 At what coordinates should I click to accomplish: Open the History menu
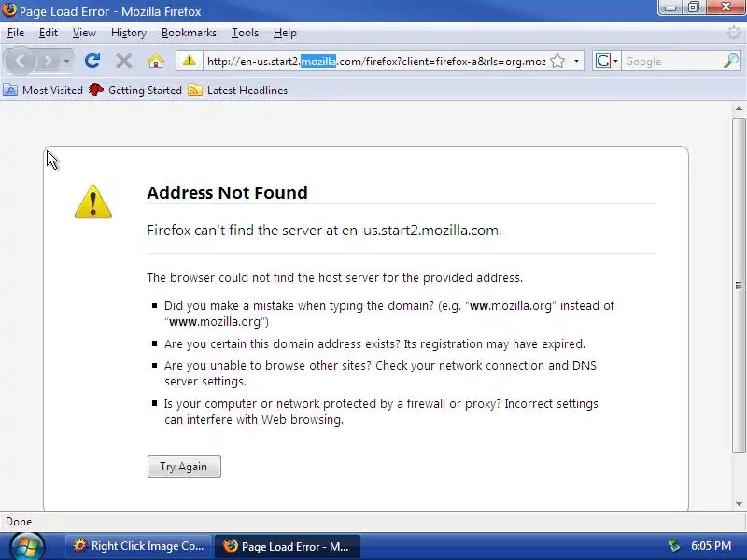(129, 33)
